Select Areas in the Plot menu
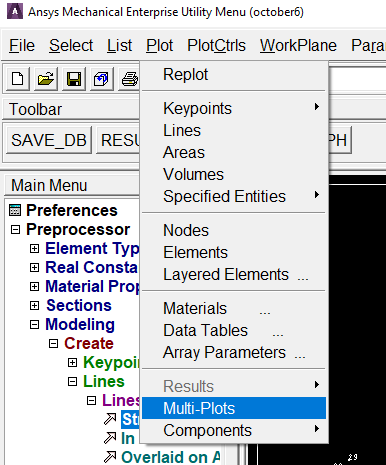This screenshot has height=465, width=386. 233,152
